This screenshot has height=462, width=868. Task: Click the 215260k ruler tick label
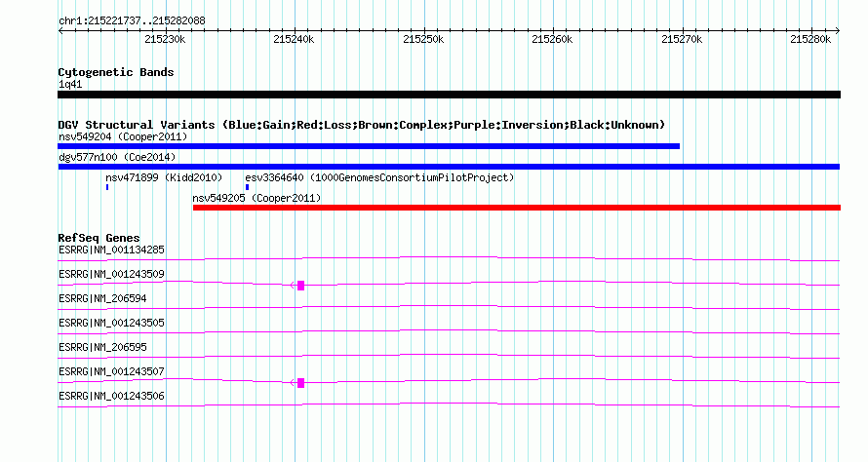point(552,39)
